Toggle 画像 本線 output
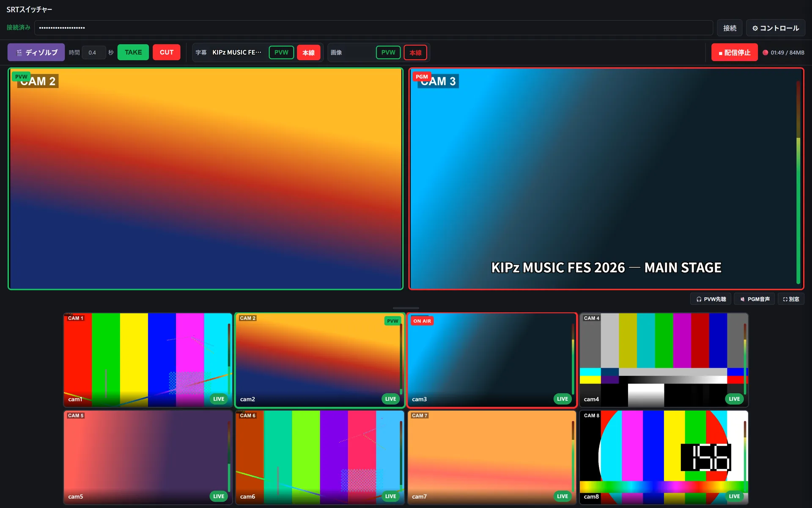The height and width of the screenshot is (508, 812). coord(415,52)
